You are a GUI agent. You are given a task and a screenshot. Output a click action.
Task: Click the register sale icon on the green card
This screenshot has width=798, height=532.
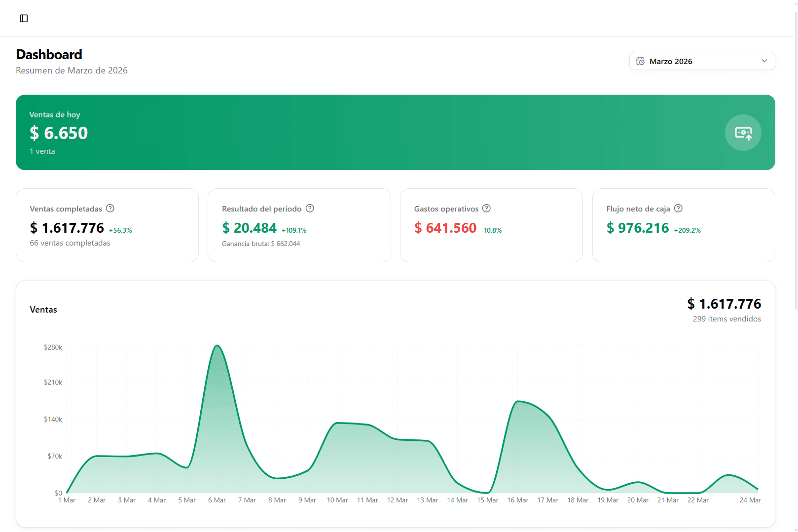(743, 133)
